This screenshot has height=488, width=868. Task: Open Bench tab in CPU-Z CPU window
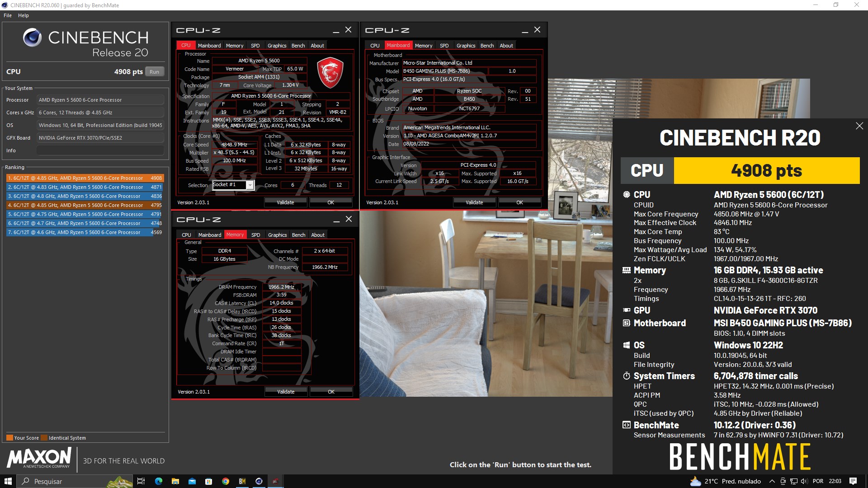click(x=298, y=46)
